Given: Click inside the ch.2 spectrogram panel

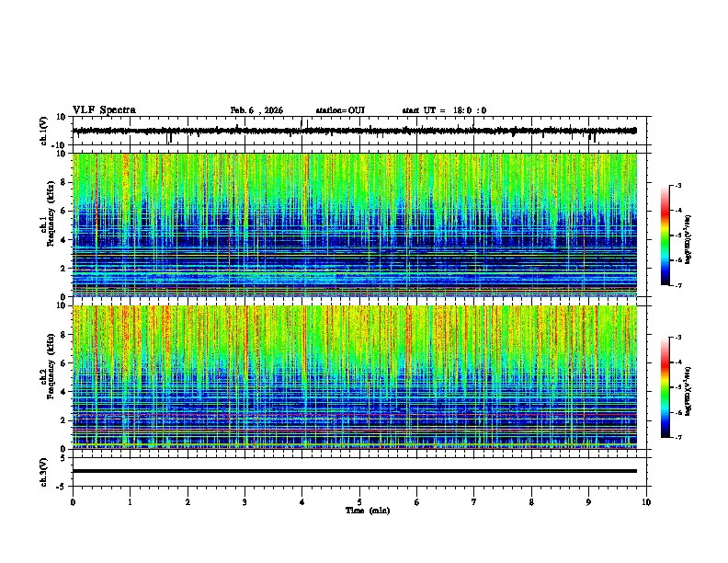Looking at the screenshot, I should click(355, 377).
